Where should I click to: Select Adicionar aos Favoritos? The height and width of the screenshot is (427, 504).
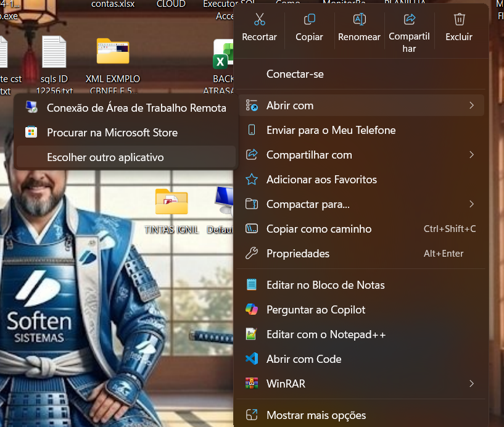[361, 180]
